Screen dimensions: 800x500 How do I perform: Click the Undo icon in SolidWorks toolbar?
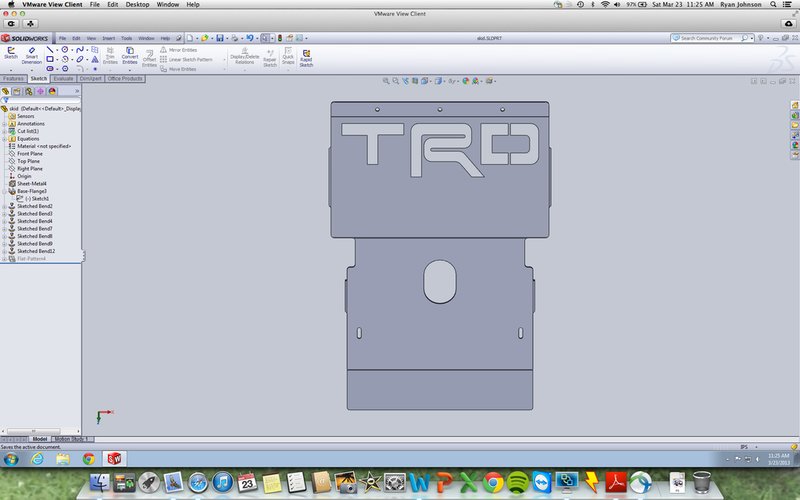[249, 38]
